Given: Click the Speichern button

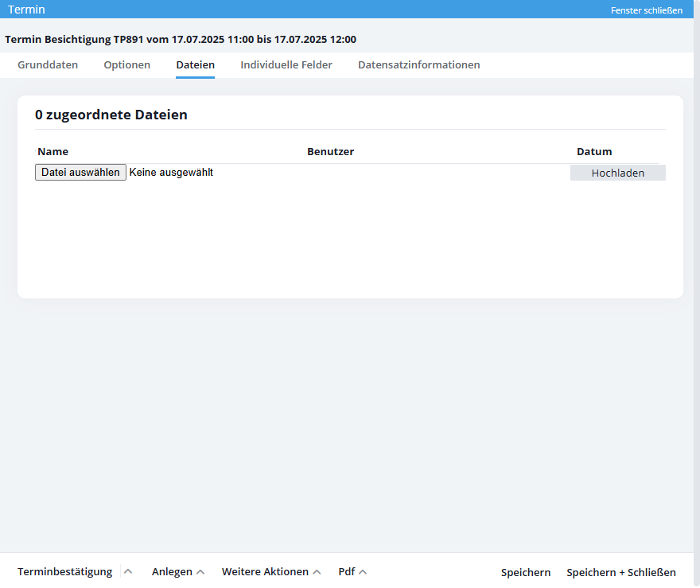Looking at the screenshot, I should 526,572.
